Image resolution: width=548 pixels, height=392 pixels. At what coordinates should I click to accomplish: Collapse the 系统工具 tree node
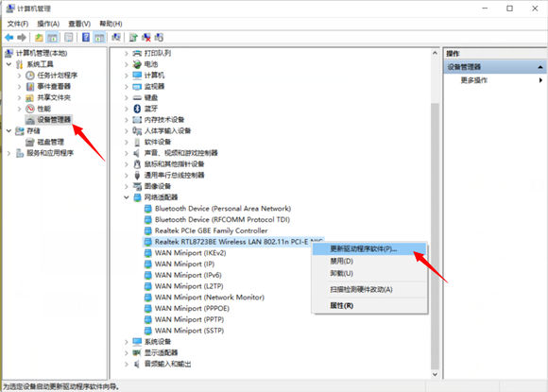click(x=9, y=64)
